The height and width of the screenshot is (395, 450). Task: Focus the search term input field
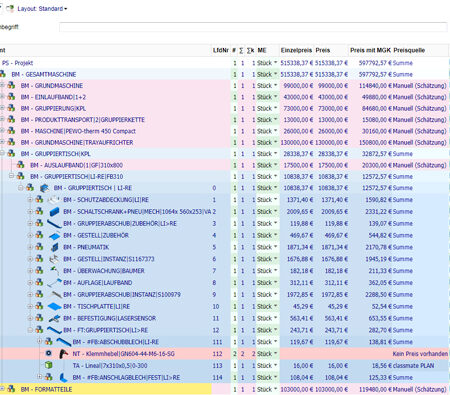[253, 27]
